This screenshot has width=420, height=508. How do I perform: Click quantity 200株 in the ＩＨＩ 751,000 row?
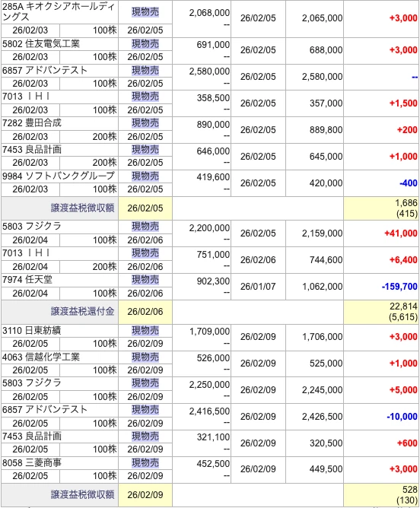coord(104,267)
